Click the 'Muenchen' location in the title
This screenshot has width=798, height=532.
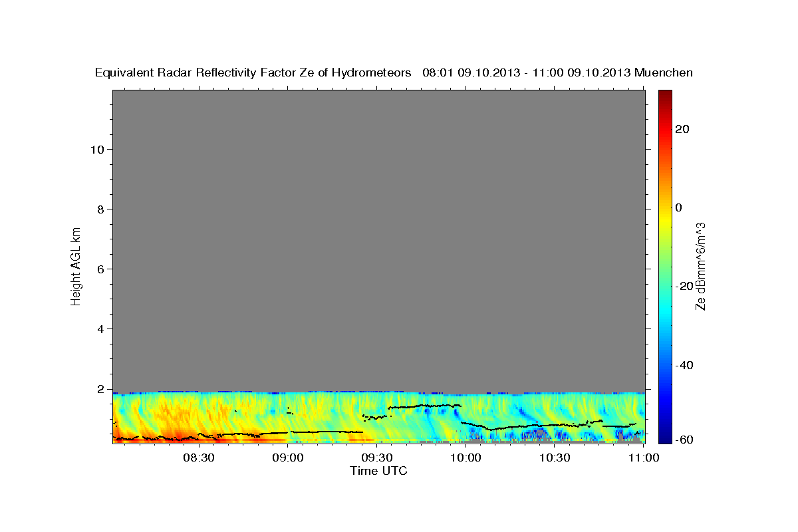[664, 72]
